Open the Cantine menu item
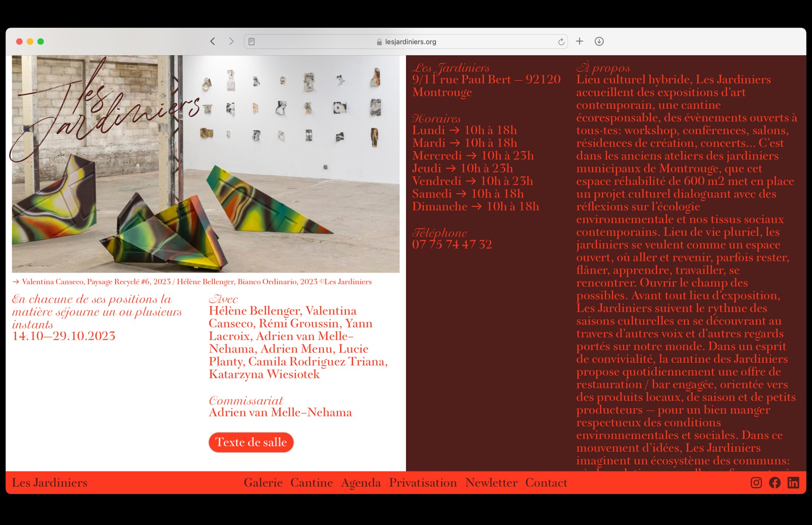812x525 pixels. [311, 482]
